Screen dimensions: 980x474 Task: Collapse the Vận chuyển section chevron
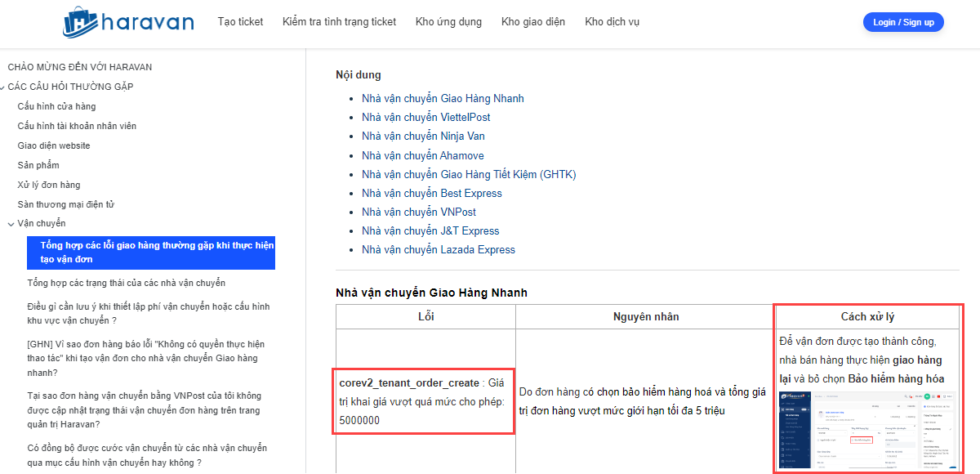pos(11,223)
